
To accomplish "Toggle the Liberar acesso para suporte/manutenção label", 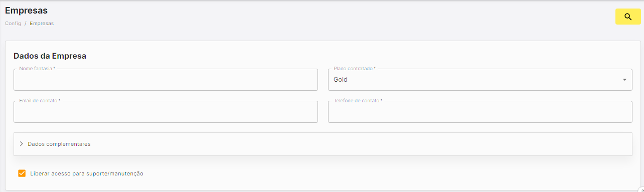I will 87,173.
